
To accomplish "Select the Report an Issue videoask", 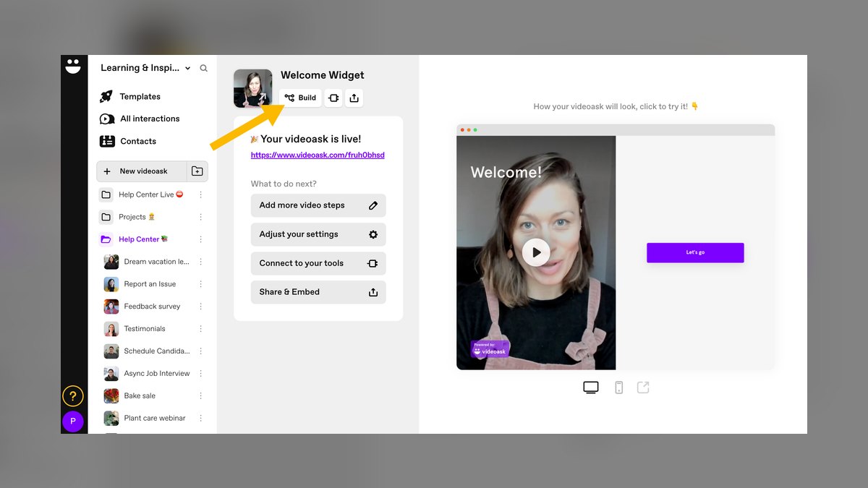I will (140, 284).
